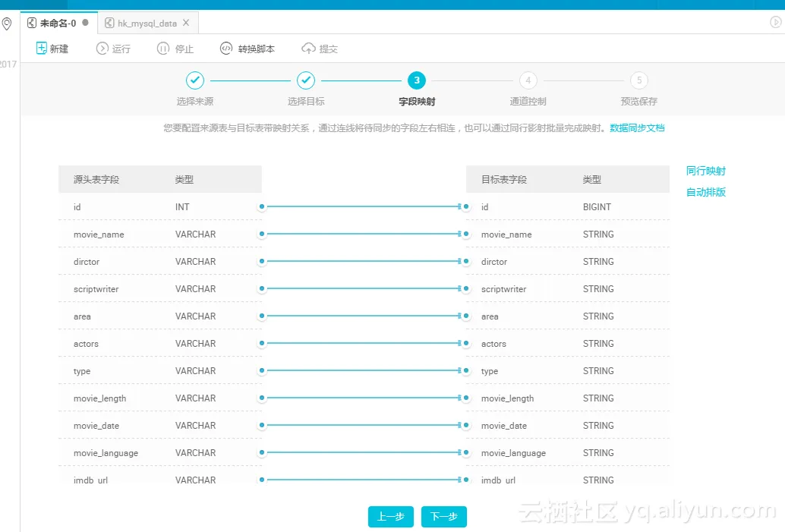Click the 停止 (stop) pause icon
785x532 pixels.
[163, 49]
